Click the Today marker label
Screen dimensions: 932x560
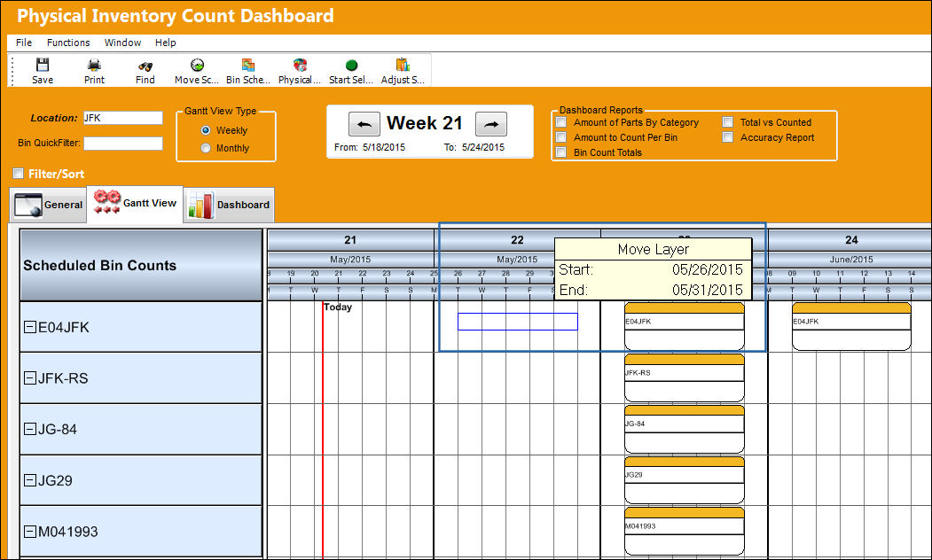(338, 307)
